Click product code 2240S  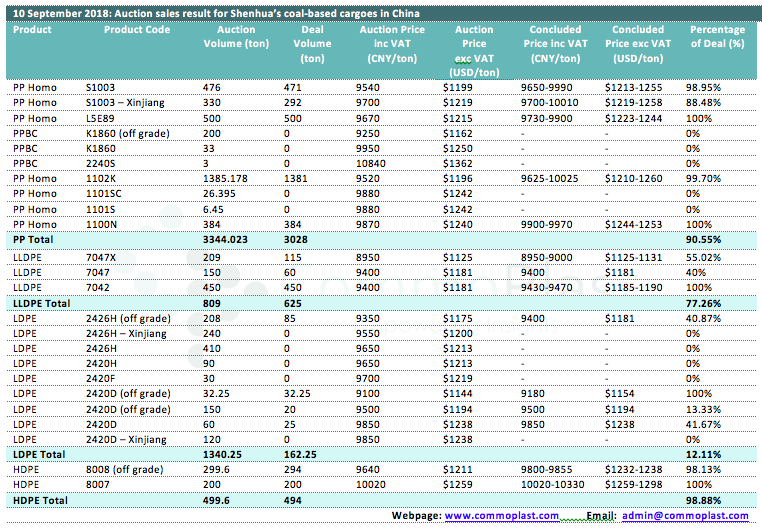pos(102,163)
